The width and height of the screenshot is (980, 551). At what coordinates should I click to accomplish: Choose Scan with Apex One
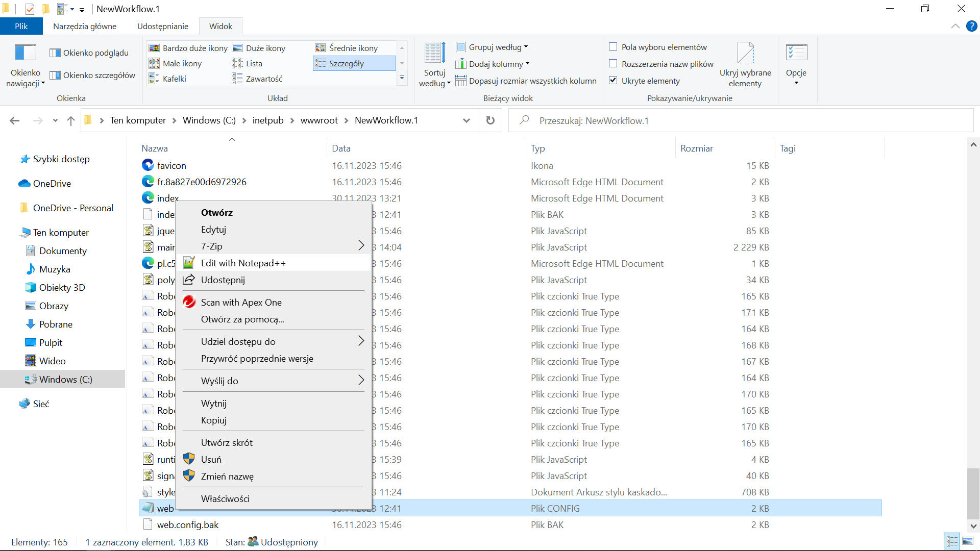point(274,303)
